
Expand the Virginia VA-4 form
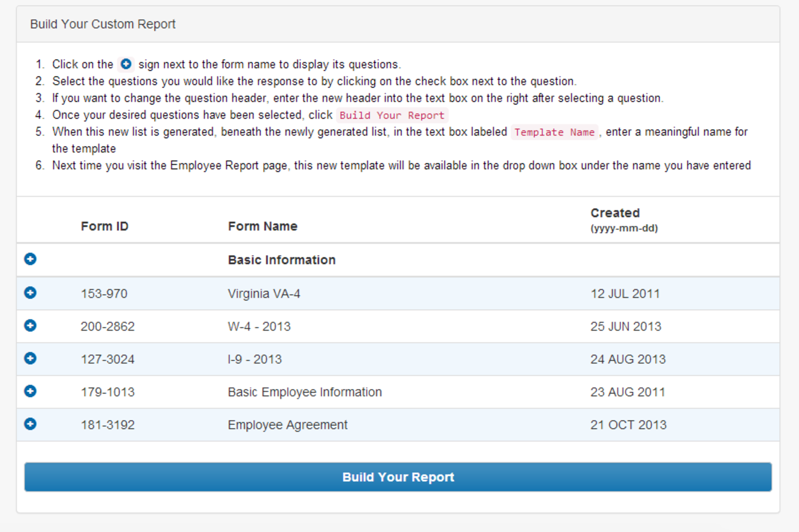coord(30,293)
